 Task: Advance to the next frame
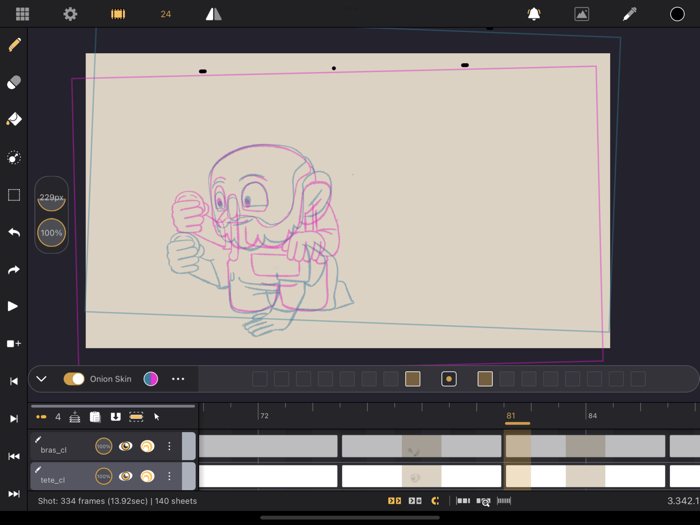pos(14,419)
